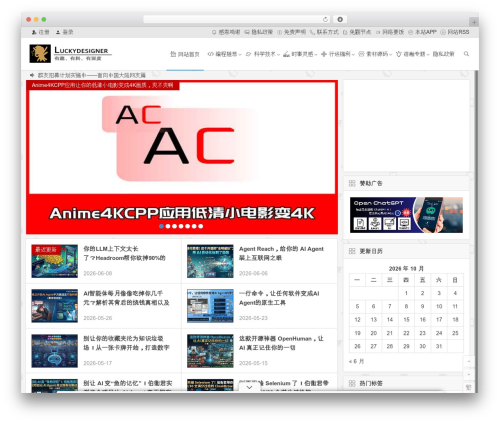Open 免责声明 in the top bar
500x423 pixels.
tap(292, 32)
